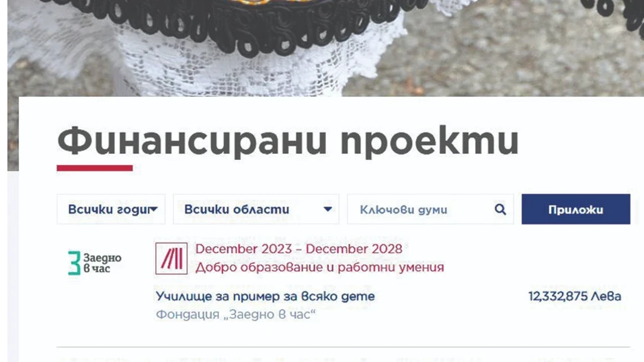Click the December 2023 – December 2028 date
The height and width of the screenshot is (362, 644).
pos(298,248)
